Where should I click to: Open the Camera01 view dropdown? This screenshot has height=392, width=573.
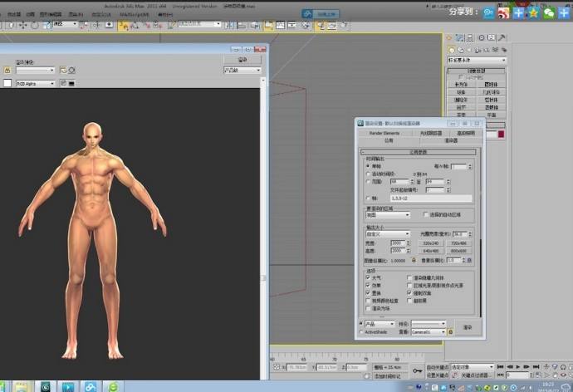[429, 332]
